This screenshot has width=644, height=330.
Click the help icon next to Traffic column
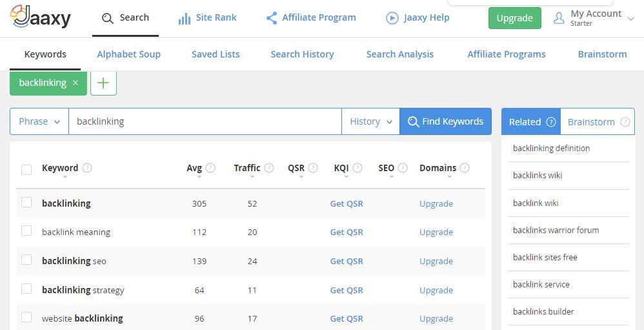(269, 168)
